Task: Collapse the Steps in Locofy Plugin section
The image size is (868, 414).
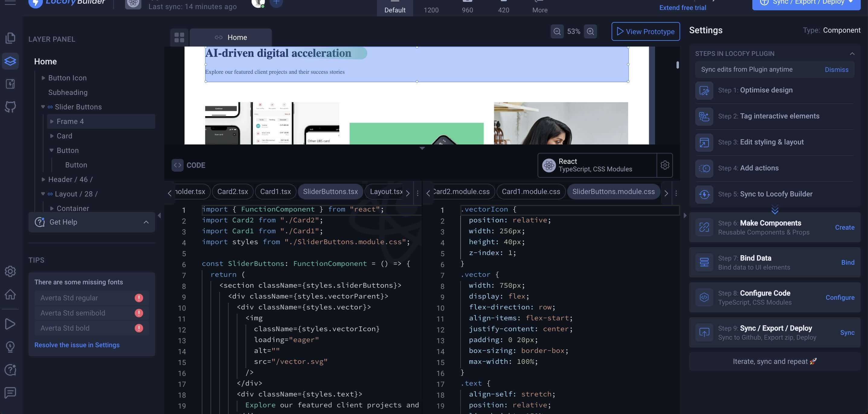Action: (852, 53)
